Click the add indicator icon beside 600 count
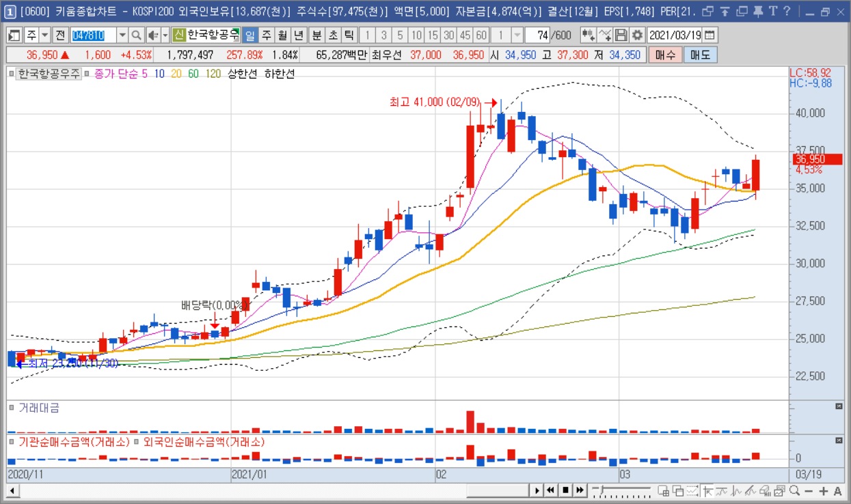 (x=588, y=36)
